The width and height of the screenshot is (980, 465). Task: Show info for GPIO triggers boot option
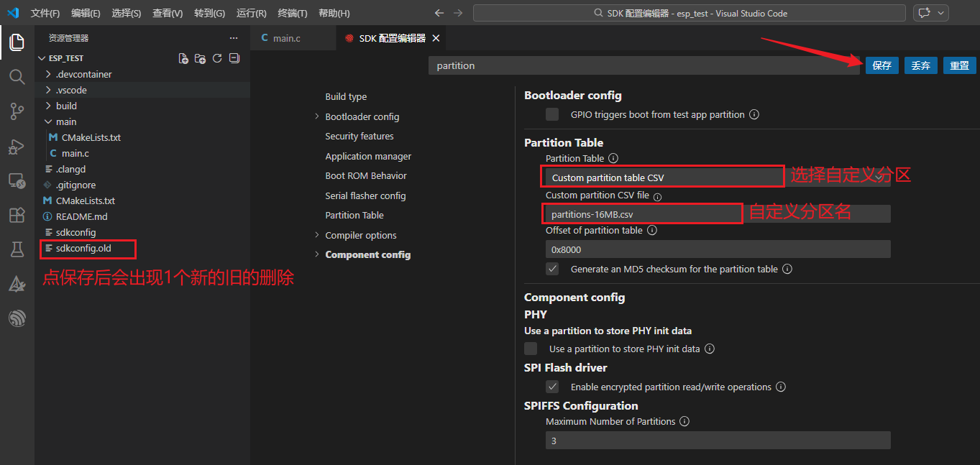tap(754, 114)
